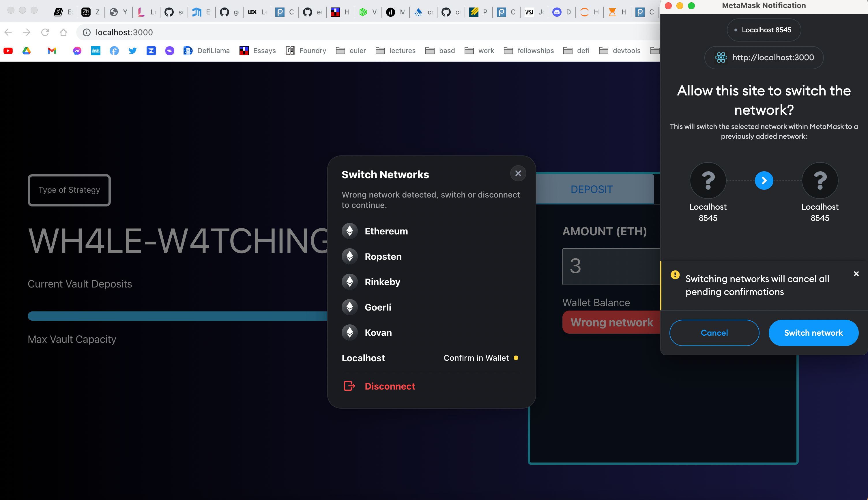
Task: Confirm with the Switch network button
Action: (813, 333)
